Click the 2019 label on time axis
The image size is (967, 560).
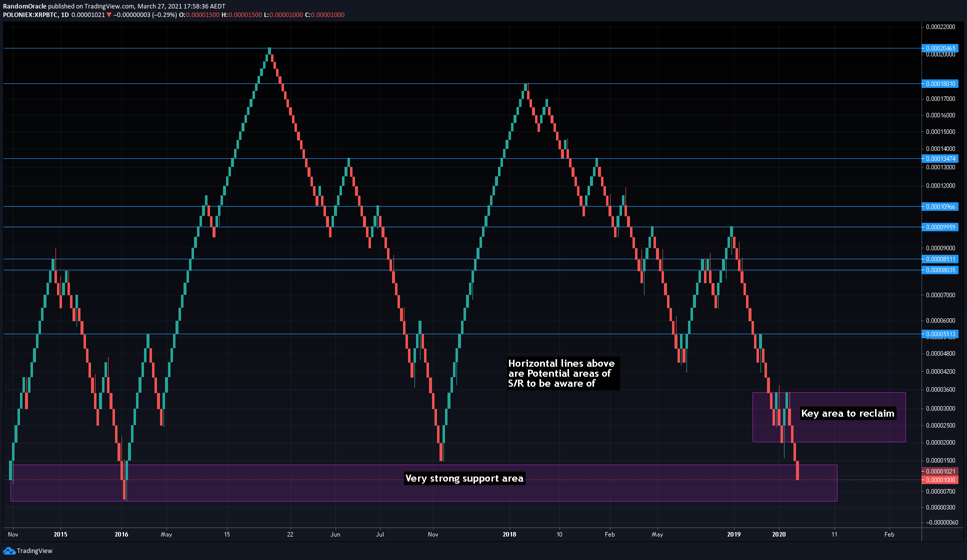click(x=734, y=535)
